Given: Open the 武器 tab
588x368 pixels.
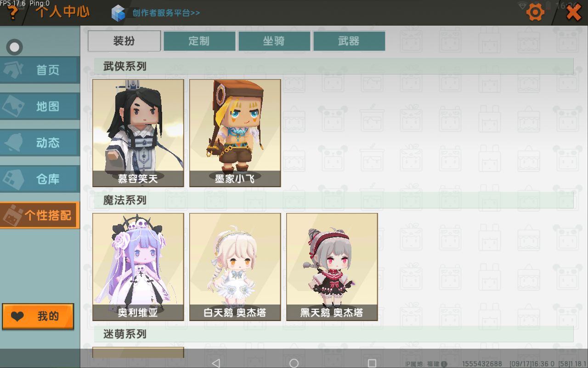Looking at the screenshot, I should [x=349, y=41].
